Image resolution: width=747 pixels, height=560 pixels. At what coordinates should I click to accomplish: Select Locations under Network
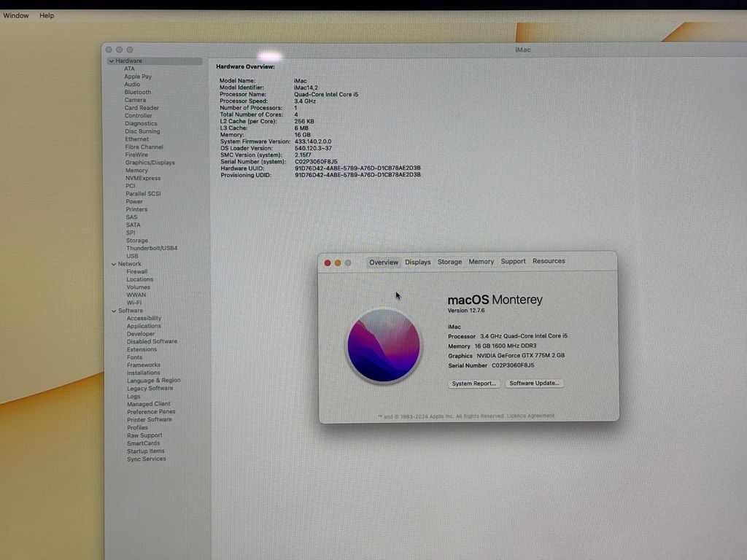click(x=139, y=279)
